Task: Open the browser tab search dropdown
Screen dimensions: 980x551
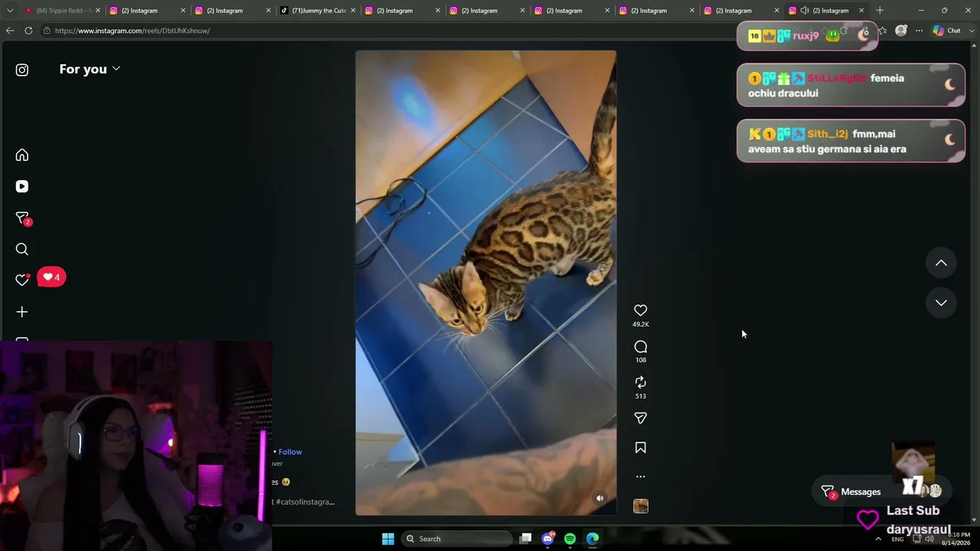Action: [x=10, y=11]
